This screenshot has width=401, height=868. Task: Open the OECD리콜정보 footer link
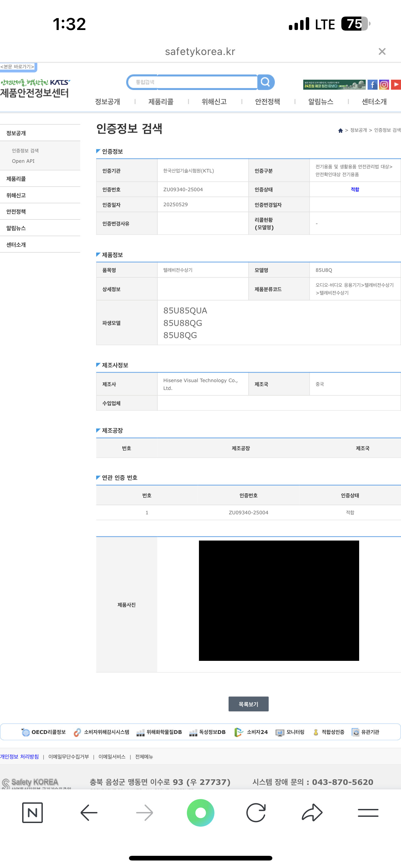click(x=44, y=732)
